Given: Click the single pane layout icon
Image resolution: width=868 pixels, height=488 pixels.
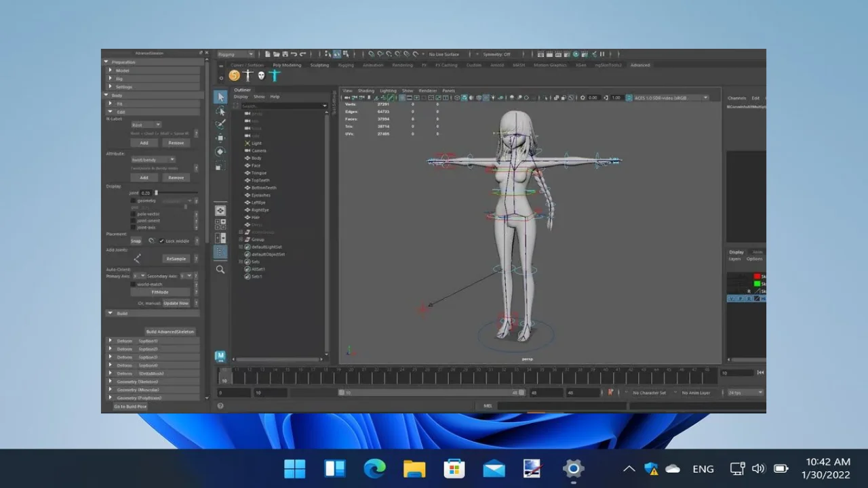Looking at the screenshot, I should 220,211.
